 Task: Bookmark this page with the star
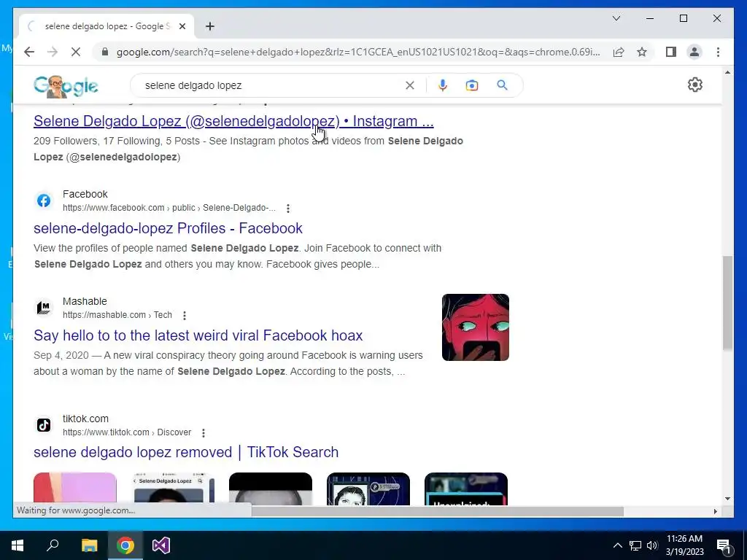point(642,52)
